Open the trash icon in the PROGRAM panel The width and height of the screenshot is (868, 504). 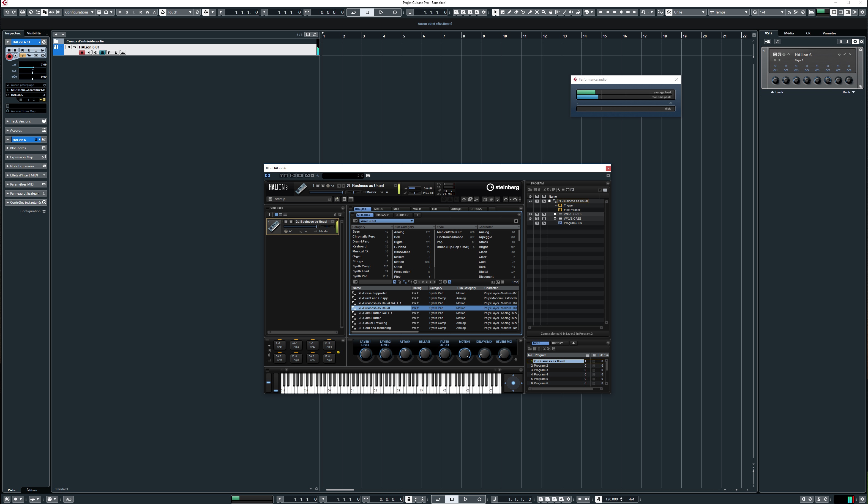coord(540,190)
